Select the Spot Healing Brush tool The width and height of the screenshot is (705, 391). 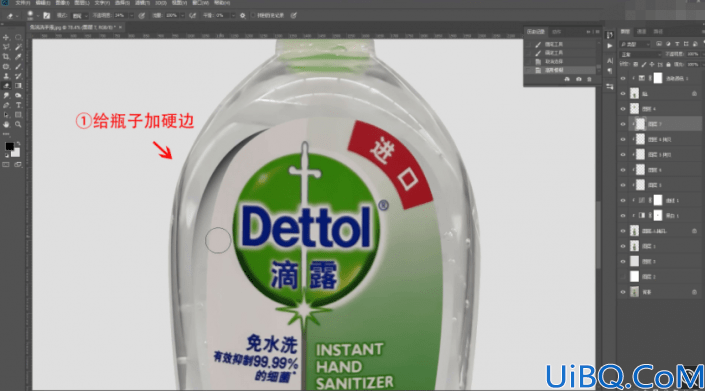click(x=6, y=67)
